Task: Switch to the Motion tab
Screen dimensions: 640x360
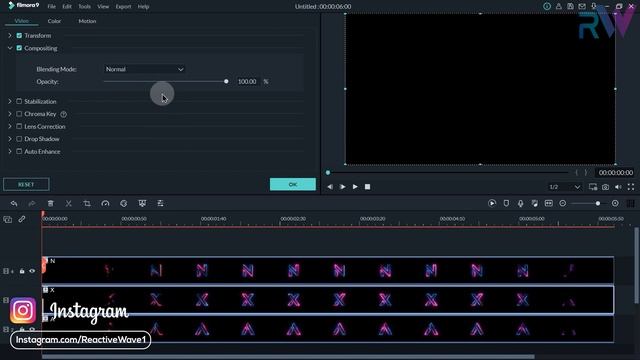Action: pyautogui.click(x=87, y=21)
